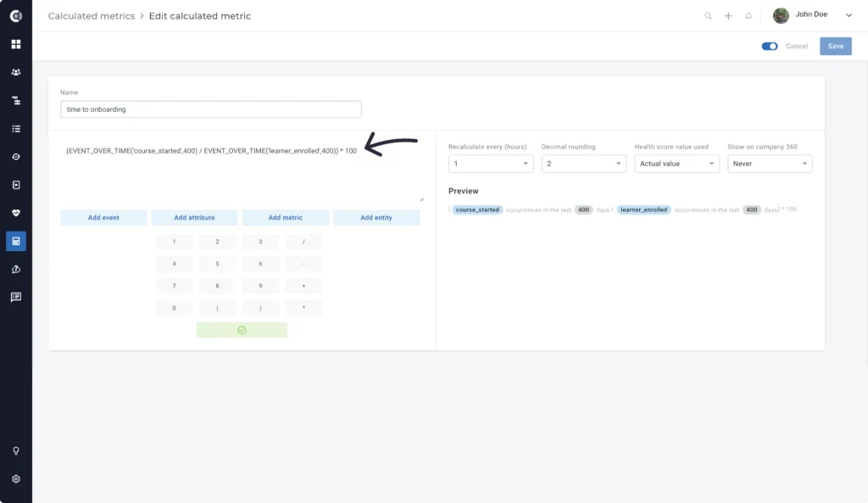
Task: Open the message lines icon in sidebar
Action: coord(16,298)
